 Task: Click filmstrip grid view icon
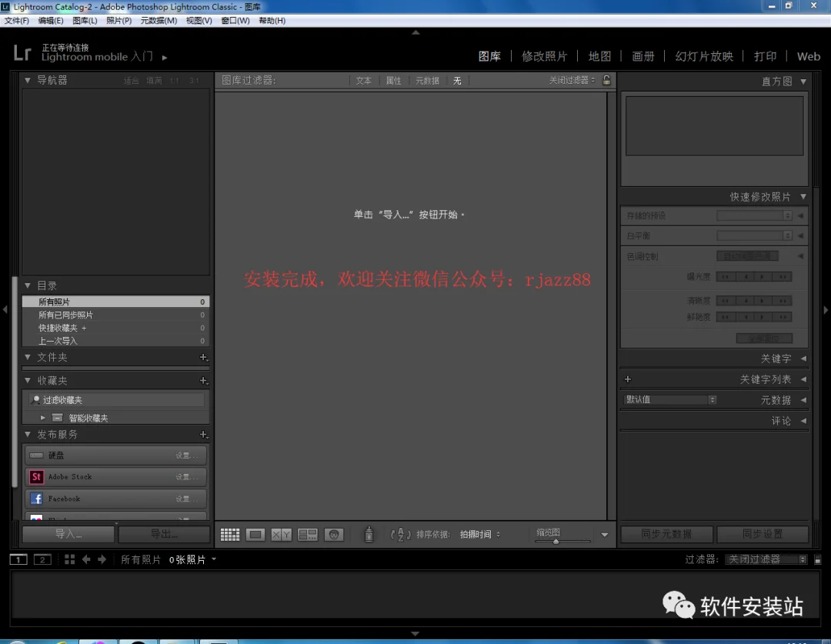point(69,559)
